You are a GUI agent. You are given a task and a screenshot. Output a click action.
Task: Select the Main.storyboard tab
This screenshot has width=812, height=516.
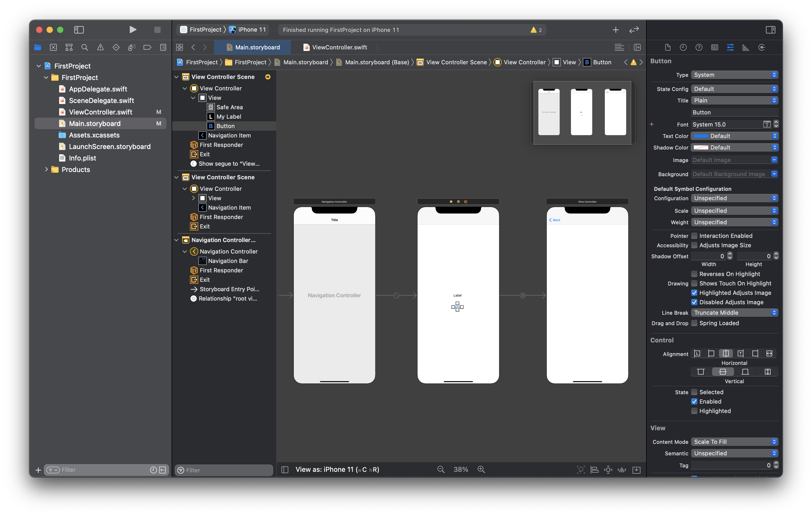pyautogui.click(x=252, y=48)
